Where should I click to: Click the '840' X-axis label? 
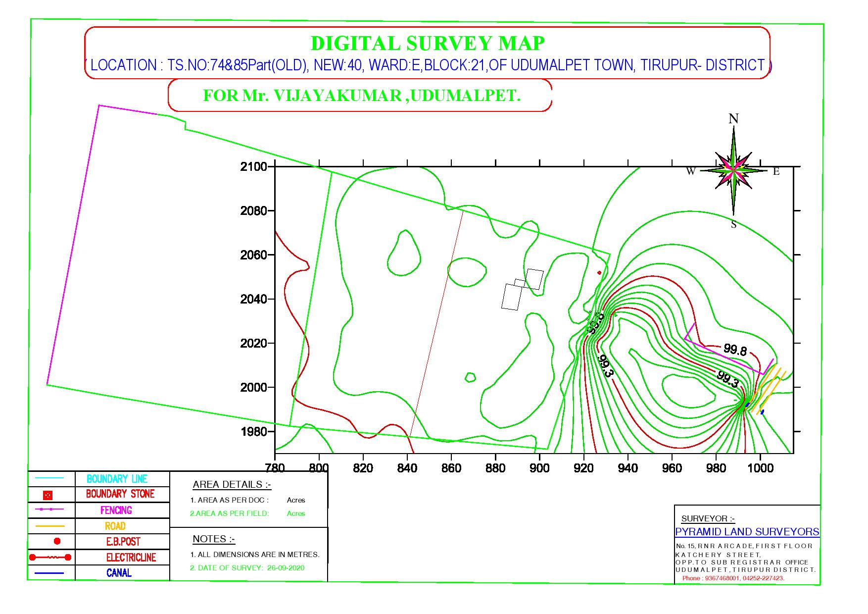407,468
